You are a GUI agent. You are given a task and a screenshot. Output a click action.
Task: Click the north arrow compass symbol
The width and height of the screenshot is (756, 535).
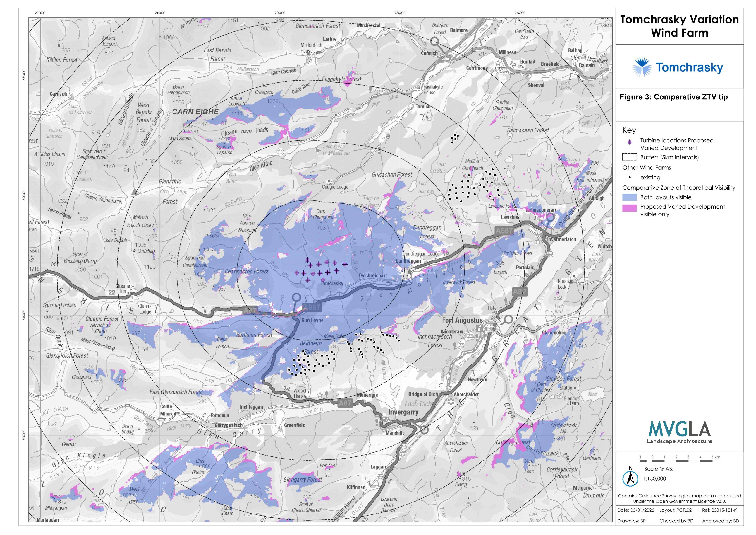click(x=630, y=476)
